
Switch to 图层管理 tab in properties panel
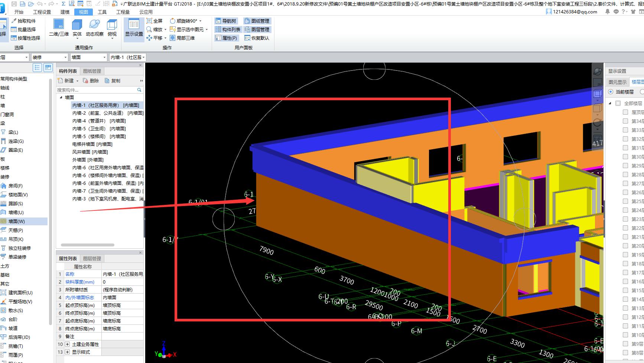tap(92, 258)
